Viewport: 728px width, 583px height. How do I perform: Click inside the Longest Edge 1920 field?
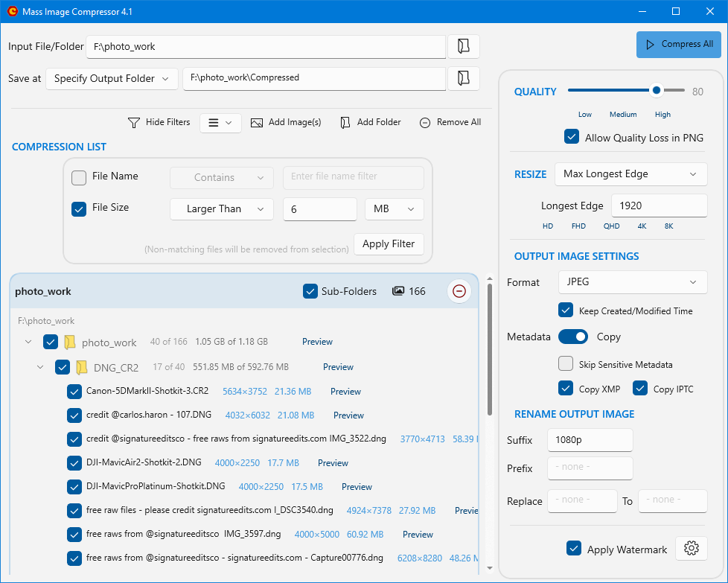[x=659, y=206]
